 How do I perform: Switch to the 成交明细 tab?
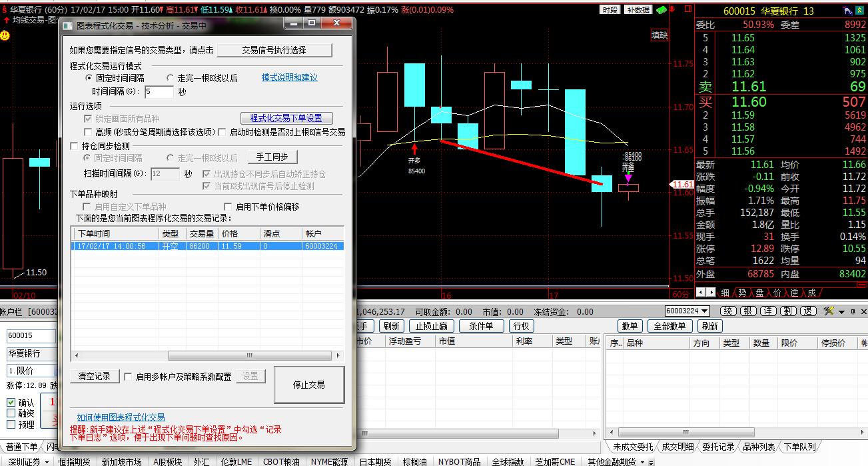click(677, 447)
